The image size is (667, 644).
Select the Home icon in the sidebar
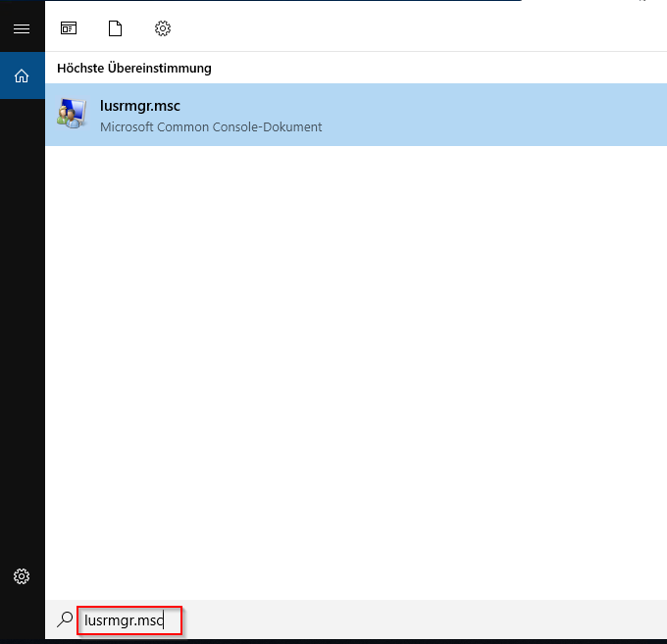[x=22, y=76]
